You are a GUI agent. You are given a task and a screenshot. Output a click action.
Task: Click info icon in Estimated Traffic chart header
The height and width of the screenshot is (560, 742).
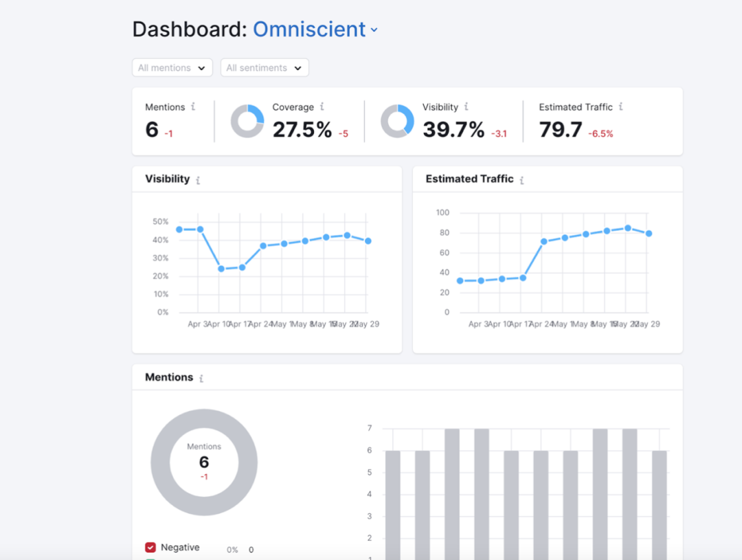click(521, 180)
